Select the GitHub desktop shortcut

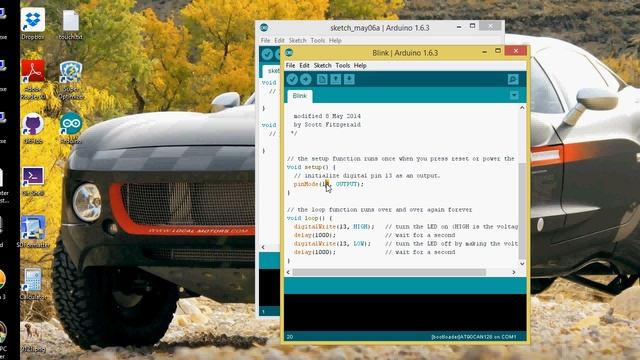(33, 129)
